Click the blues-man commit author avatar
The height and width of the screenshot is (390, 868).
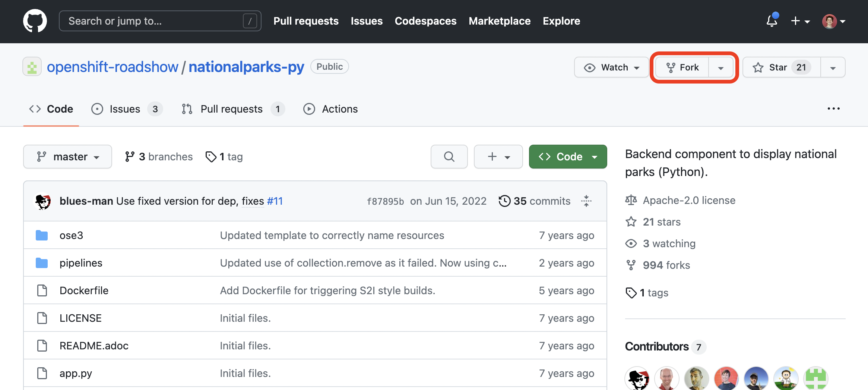click(x=43, y=201)
